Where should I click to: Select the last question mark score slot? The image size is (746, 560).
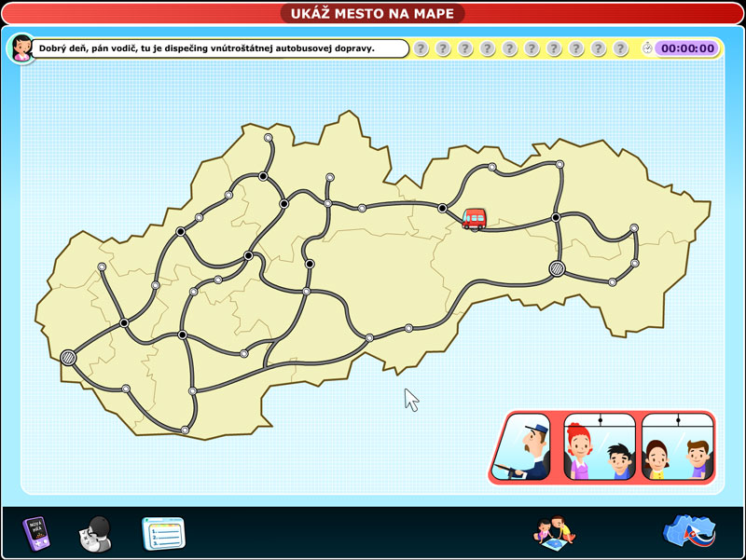pyautogui.click(x=621, y=48)
